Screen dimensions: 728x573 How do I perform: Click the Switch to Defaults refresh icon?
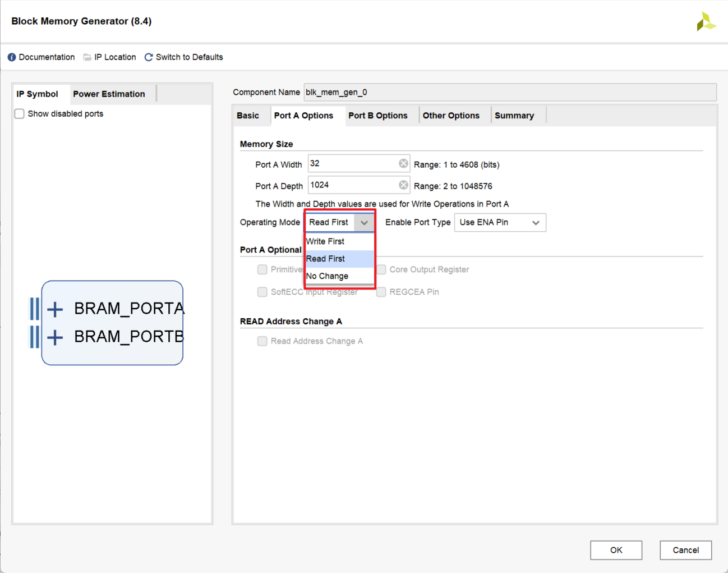click(x=149, y=57)
